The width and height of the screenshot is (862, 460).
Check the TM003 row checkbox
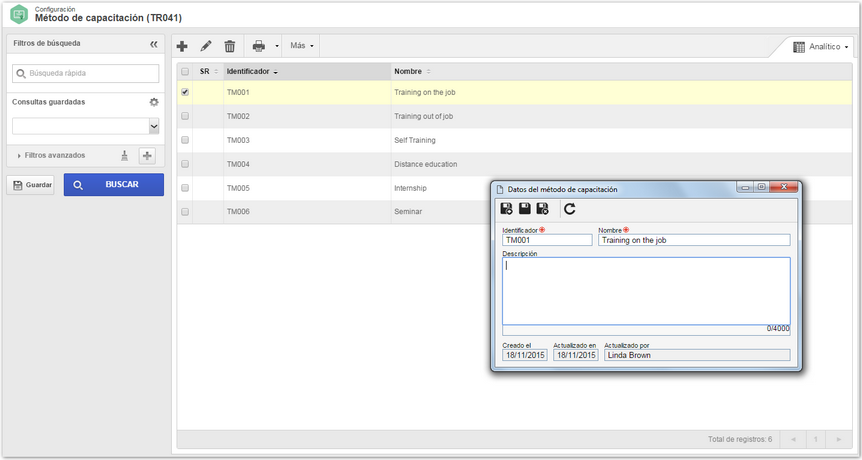click(185, 140)
